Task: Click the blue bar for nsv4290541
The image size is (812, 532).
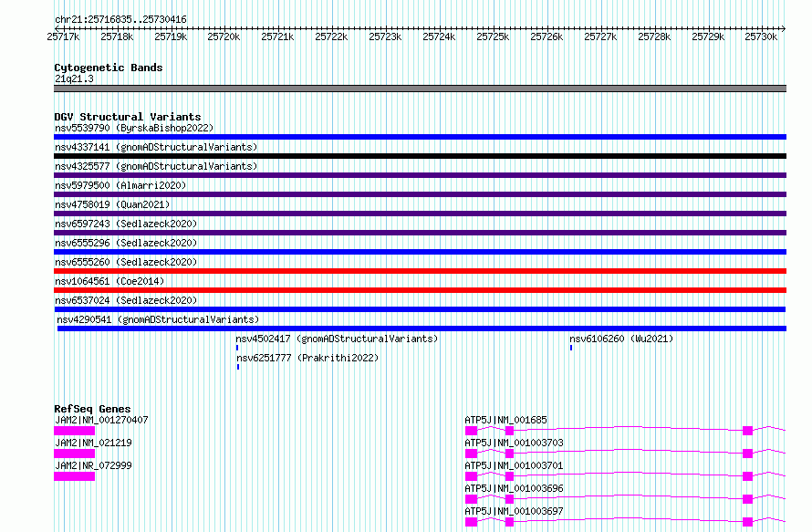Action: click(422, 329)
